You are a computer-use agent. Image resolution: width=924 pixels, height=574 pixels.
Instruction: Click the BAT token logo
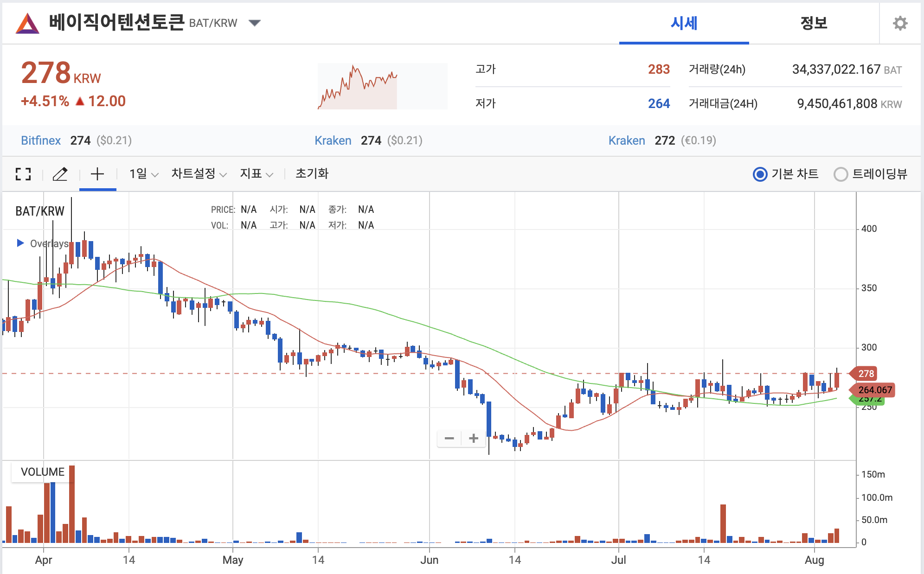[27, 23]
